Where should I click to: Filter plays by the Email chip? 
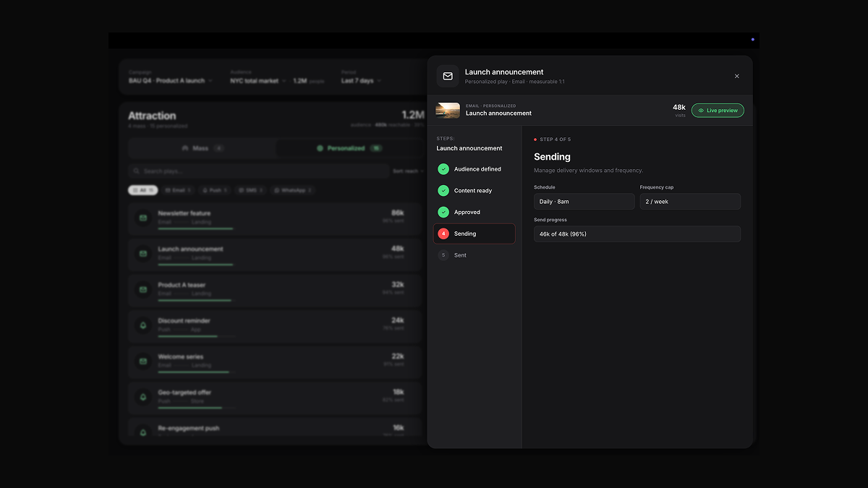coord(178,190)
